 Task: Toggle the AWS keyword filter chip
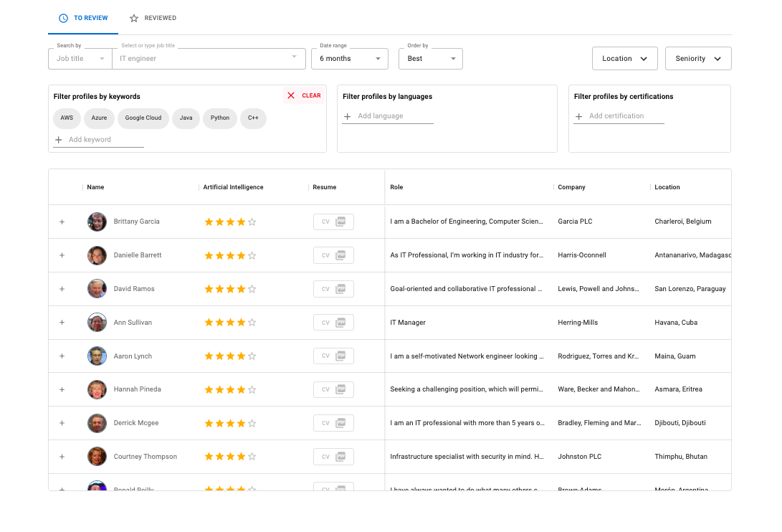(x=67, y=118)
